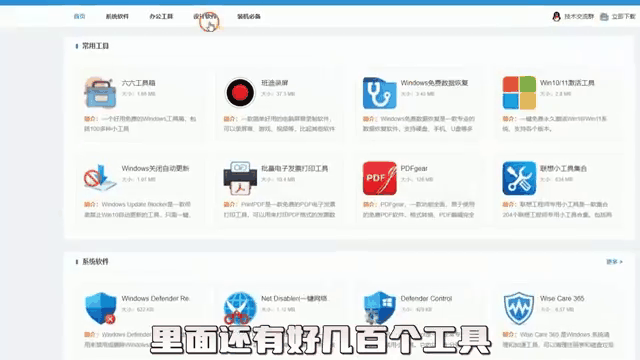
Task: Click the 联想小工具集合 description text
Action: click(x=557, y=209)
